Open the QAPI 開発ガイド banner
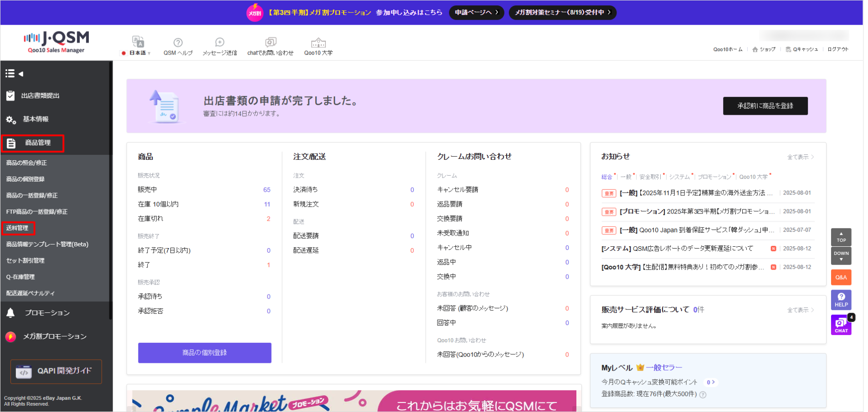The image size is (868, 412). tap(56, 371)
